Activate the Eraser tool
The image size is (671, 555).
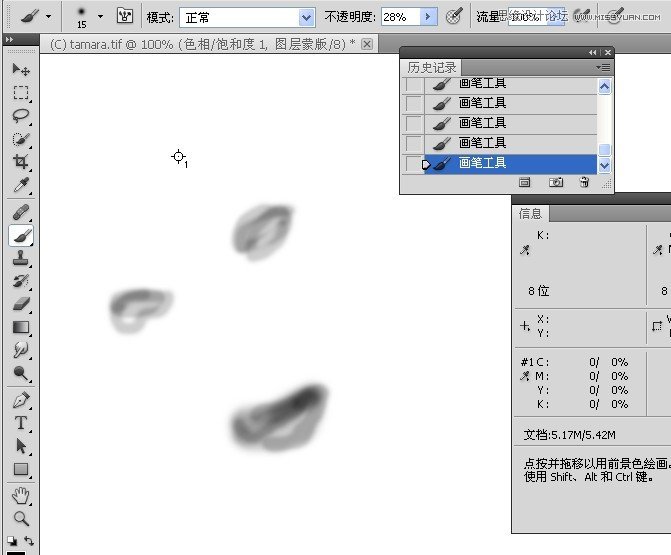[x=21, y=304]
